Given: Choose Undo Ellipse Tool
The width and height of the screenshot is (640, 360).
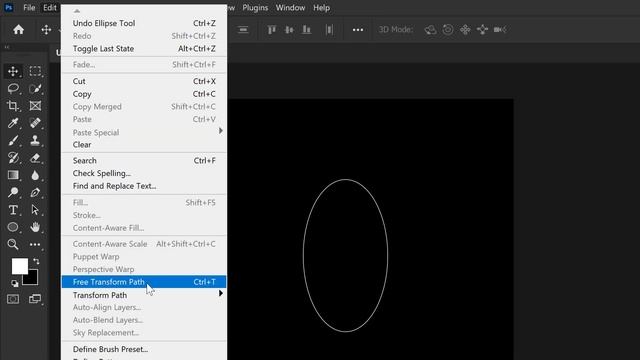Looking at the screenshot, I should pyautogui.click(x=144, y=23).
